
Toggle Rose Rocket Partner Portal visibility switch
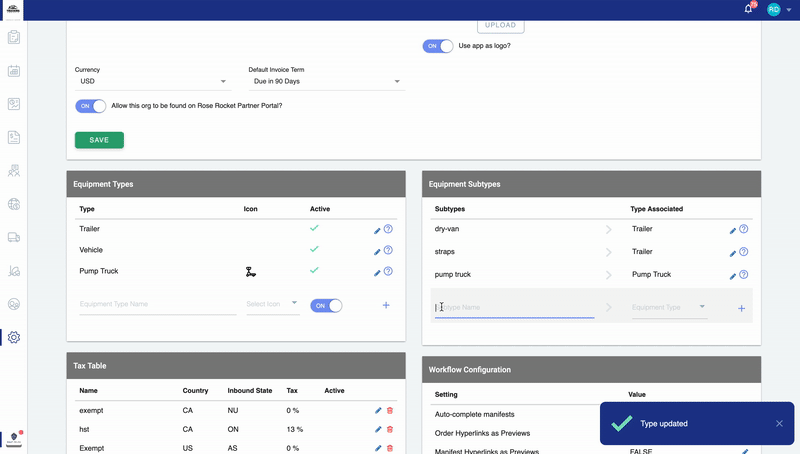pos(91,106)
